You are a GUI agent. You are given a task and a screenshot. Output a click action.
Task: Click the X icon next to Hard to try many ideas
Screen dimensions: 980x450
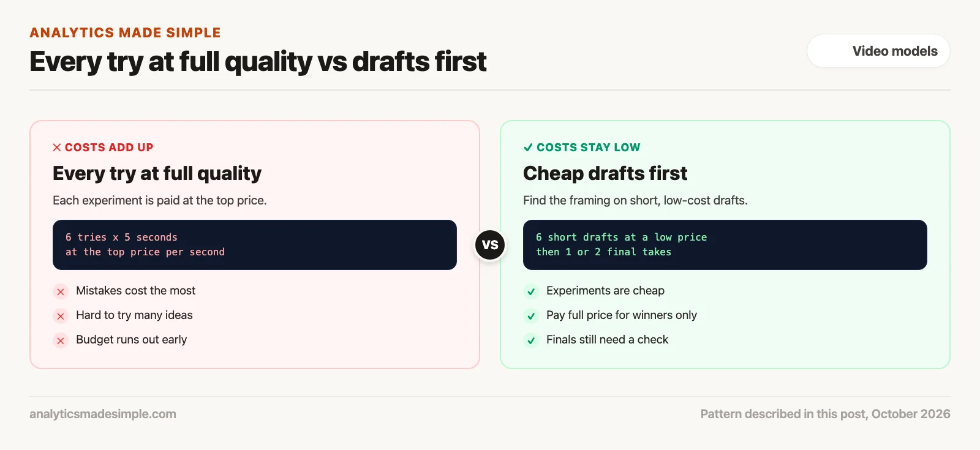point(61,316)
